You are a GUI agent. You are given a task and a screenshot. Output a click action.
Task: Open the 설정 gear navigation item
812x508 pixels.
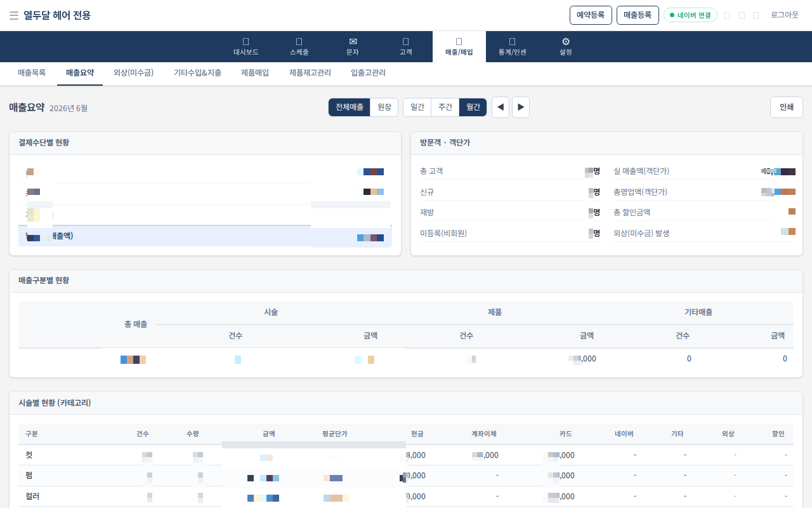(x=566, y=47)
